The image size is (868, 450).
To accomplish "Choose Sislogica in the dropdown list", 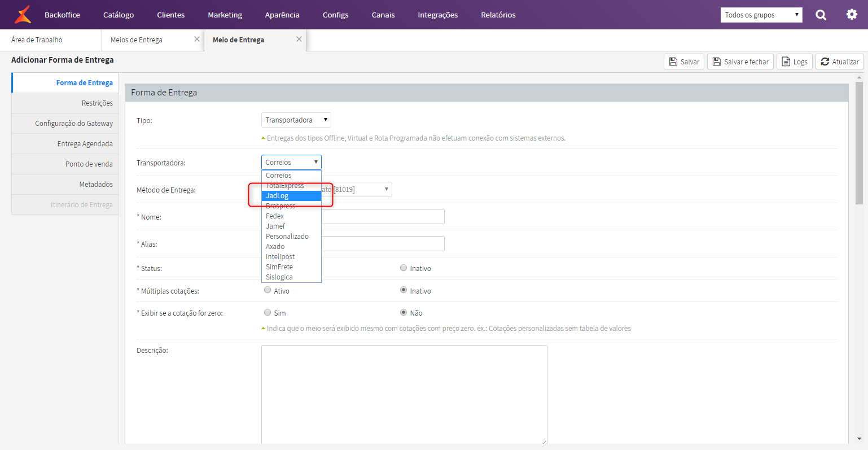I will pyautogui.click(x=291, y=277).
